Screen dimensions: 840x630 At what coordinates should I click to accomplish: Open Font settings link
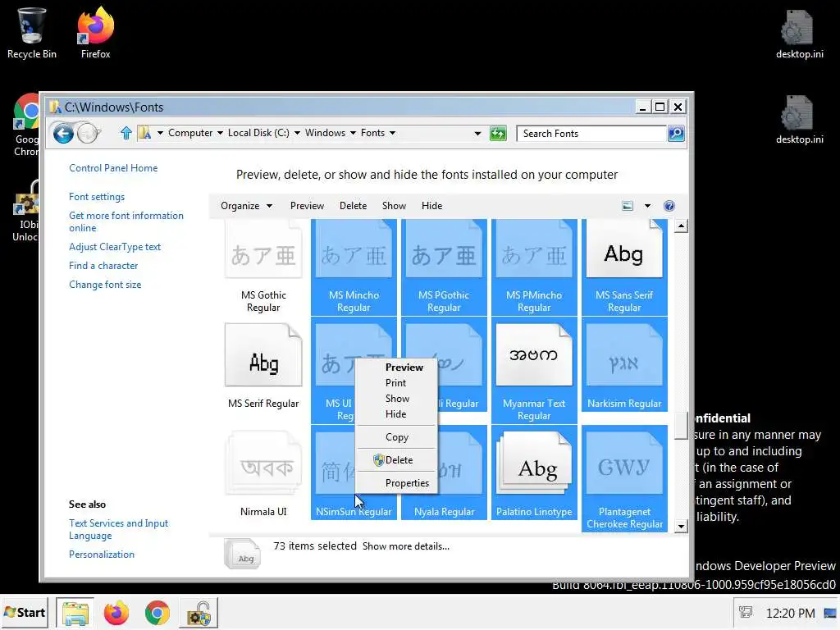tap(97, 197)
